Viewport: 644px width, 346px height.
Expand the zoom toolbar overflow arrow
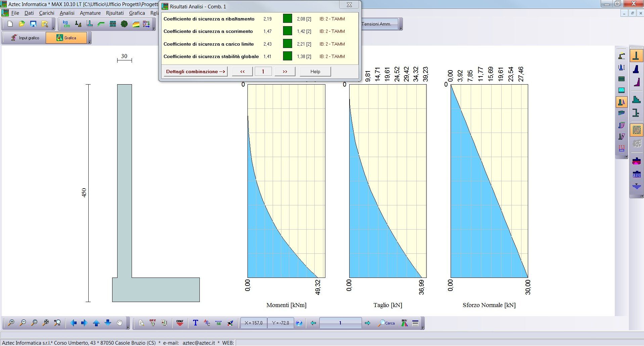128,327
